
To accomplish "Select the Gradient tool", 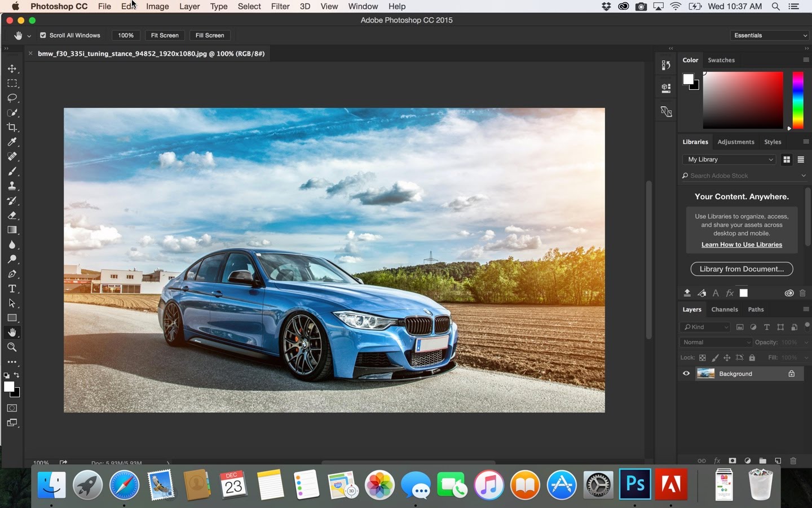I will click(12, 230).
